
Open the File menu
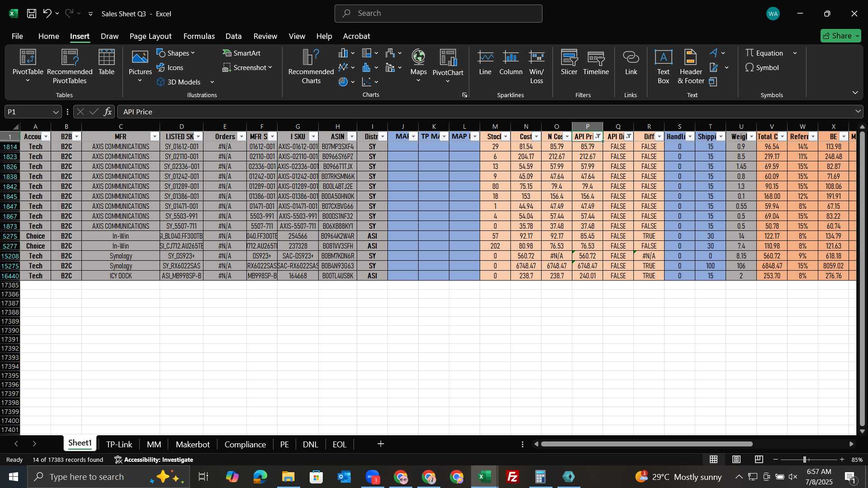click(x=17, y=36)
